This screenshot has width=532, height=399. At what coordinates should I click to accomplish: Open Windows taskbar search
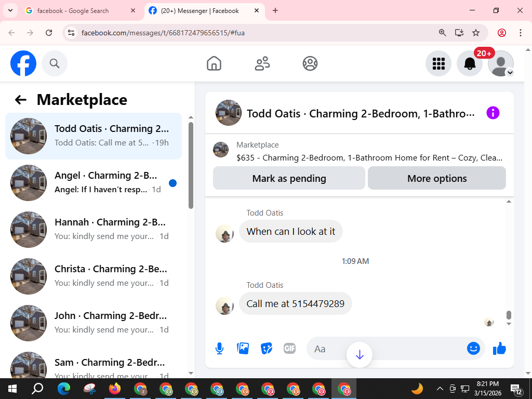[x=37, y=389]
